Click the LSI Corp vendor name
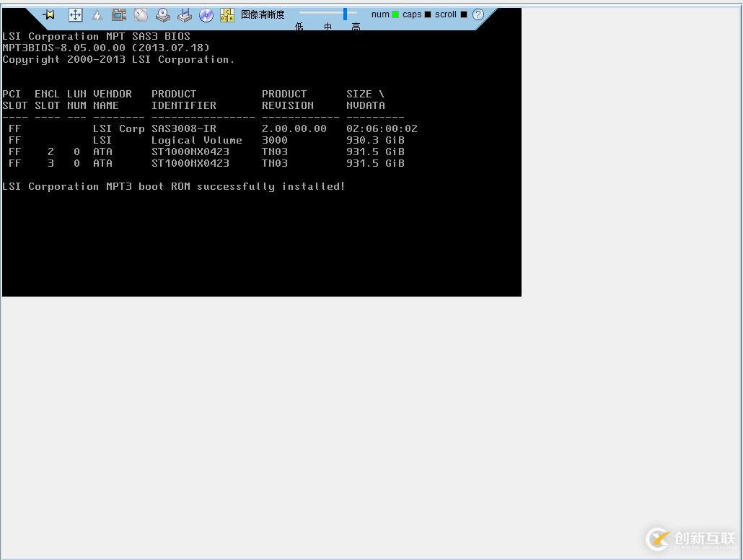Image resolution: width=743 pixels, height=560 pixels. pyautogui.click(x=118, y=128)
